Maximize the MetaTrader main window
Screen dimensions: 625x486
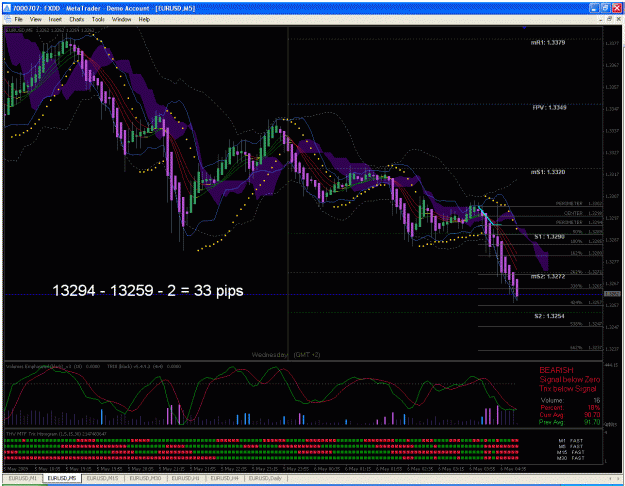pyautogui.click(x=605, y=8)
